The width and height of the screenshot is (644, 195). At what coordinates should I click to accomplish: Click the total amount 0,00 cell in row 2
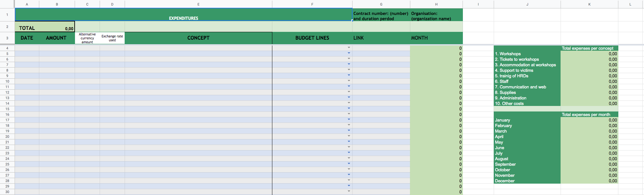(x=57, y=27)
